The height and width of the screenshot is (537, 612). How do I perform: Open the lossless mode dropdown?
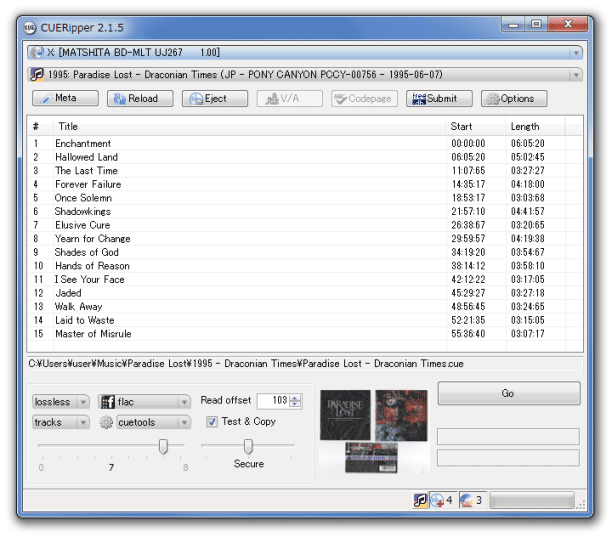[61, 402]
